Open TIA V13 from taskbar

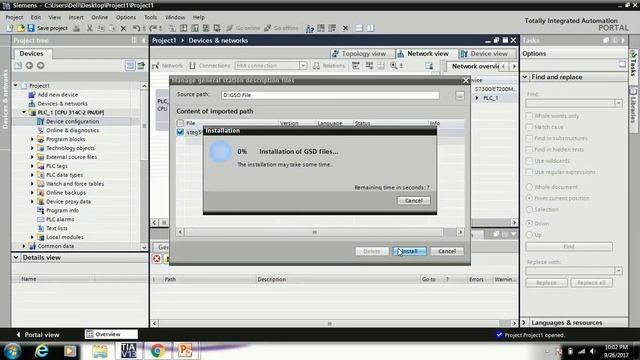pyautogui.click(x=128, y=351)
